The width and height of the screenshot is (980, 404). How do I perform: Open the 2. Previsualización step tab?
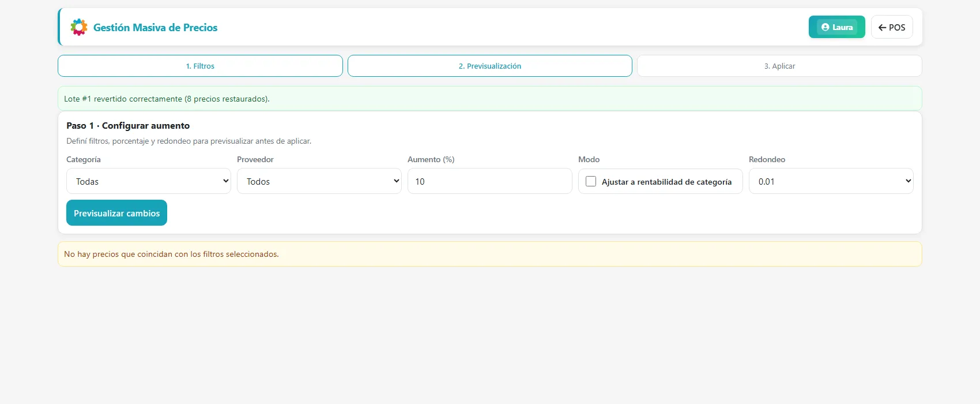[490, 66]
